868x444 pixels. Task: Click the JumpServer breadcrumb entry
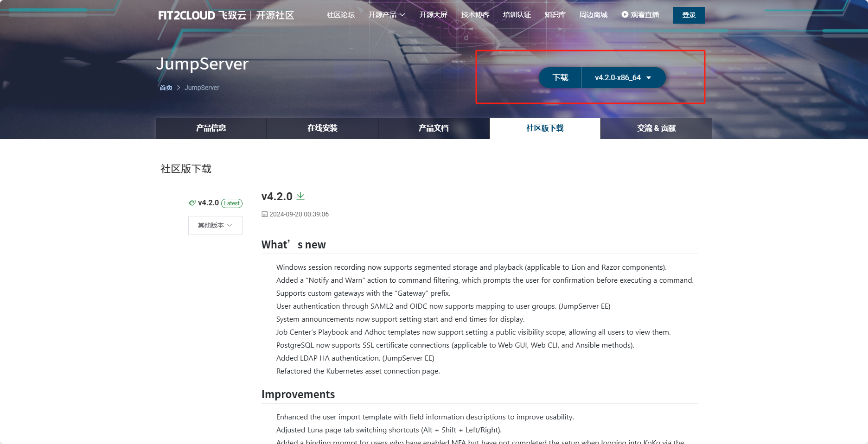[201, 88]
